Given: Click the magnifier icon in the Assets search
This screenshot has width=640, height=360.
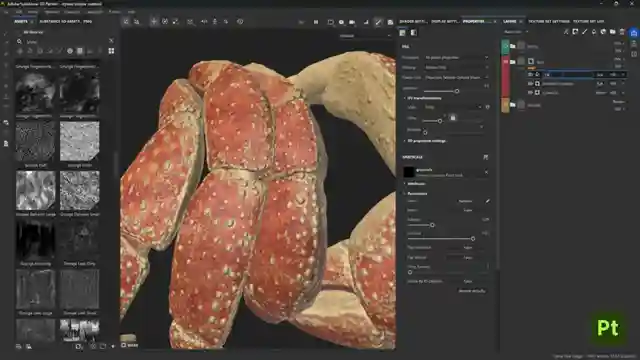Looking at the screenshot, I should click(x=19, y=41).
